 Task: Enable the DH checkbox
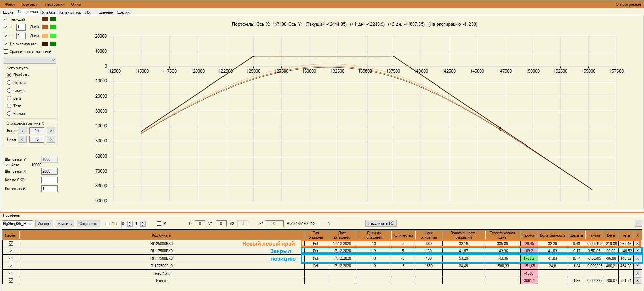point(108,224)
